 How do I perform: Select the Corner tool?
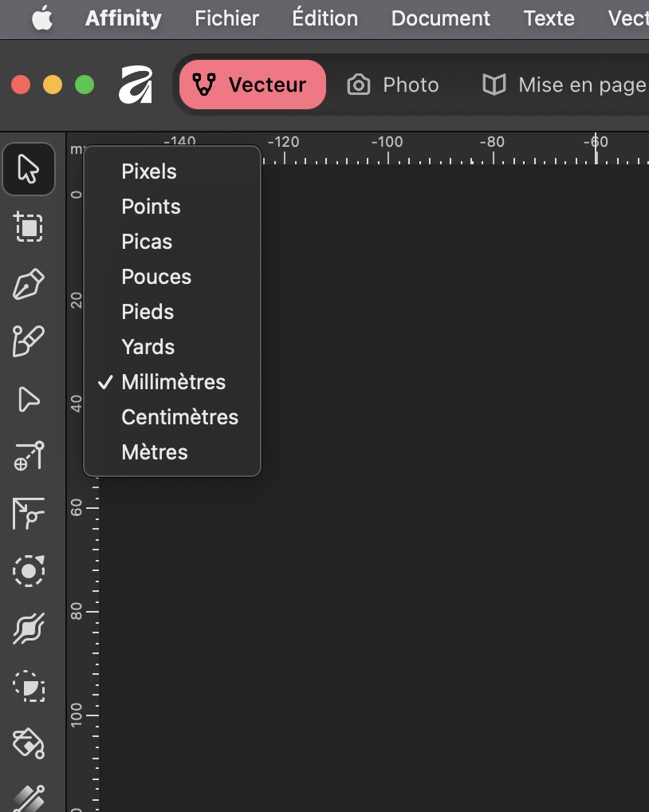click(29, 513)
